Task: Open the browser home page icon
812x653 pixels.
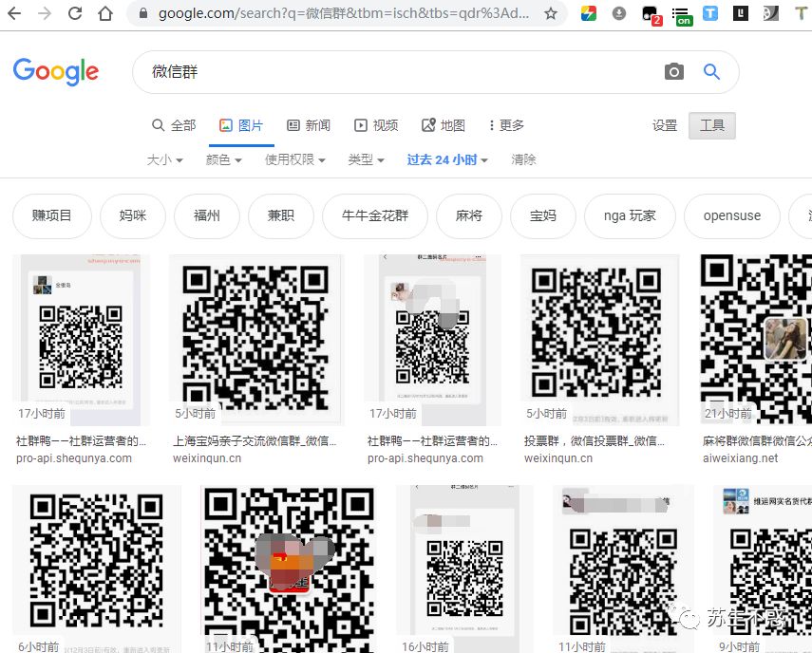Action: [105, 13]
